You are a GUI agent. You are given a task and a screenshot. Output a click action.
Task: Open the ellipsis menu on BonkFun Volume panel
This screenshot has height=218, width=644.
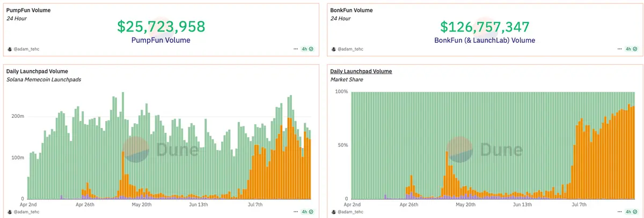619,49
